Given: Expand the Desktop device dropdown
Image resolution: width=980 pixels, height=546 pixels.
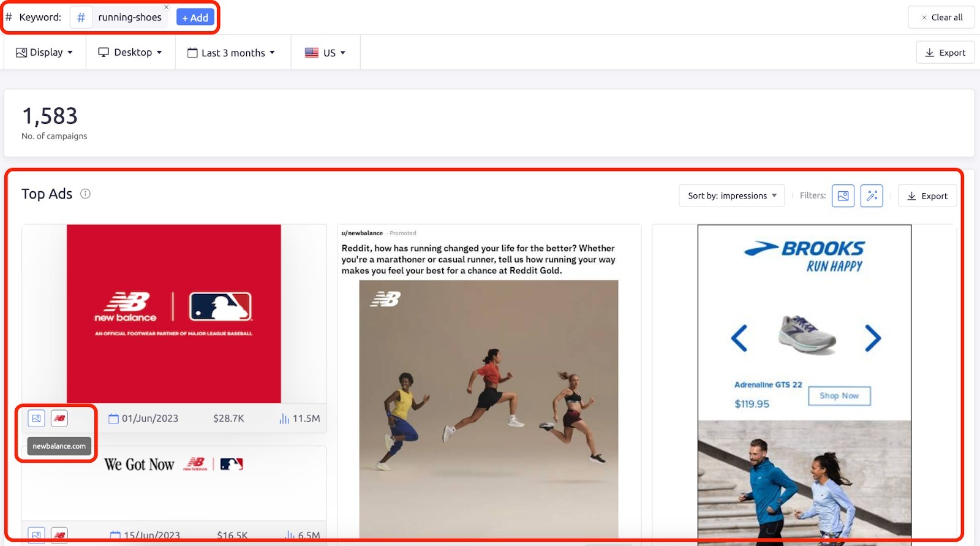Looking at the screenshot, I should pyautogui.click(x=130, y=53).
